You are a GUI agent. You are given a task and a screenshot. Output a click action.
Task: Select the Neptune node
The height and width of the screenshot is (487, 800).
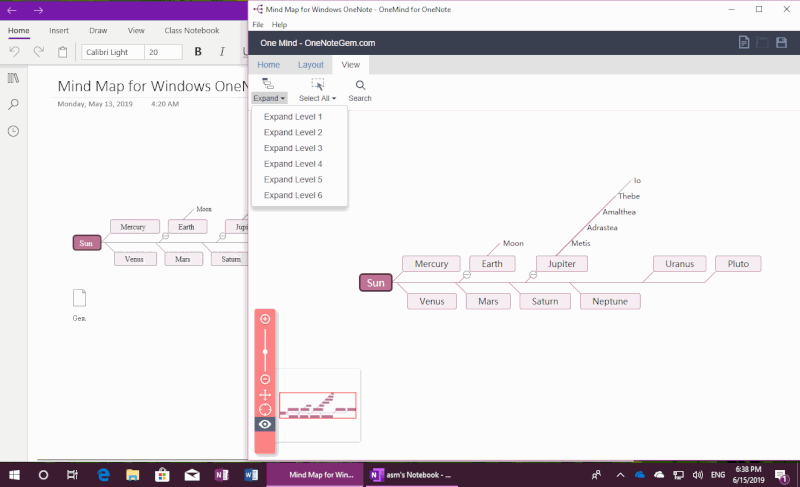pos(610,301)
